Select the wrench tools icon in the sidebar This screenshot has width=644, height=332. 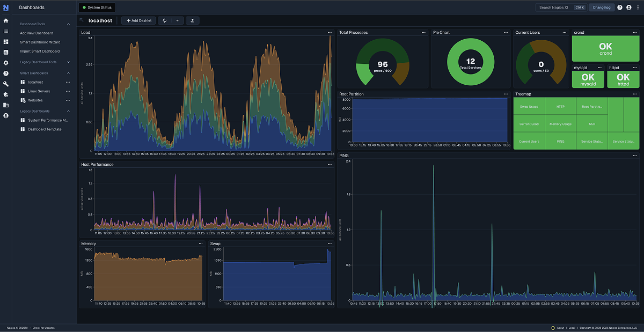coord(5,83)
